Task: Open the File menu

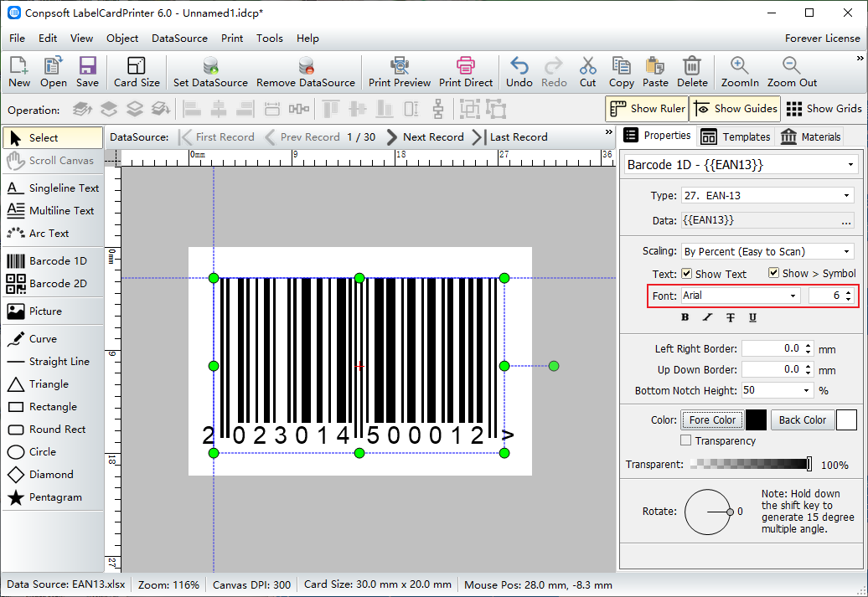Action: [17, 39]
